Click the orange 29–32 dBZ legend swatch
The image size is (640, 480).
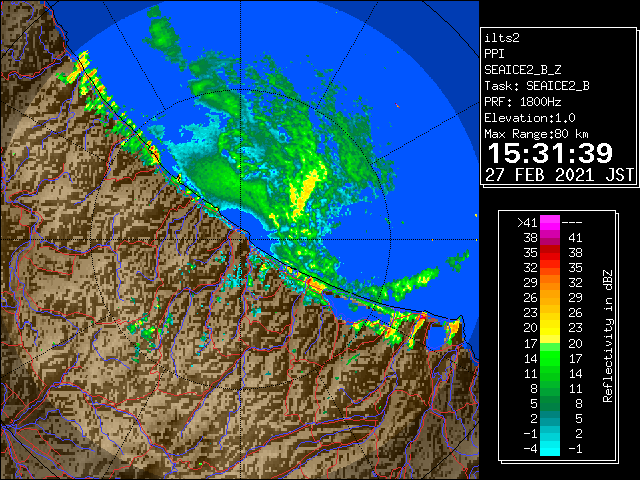click(x=550, y=283)
